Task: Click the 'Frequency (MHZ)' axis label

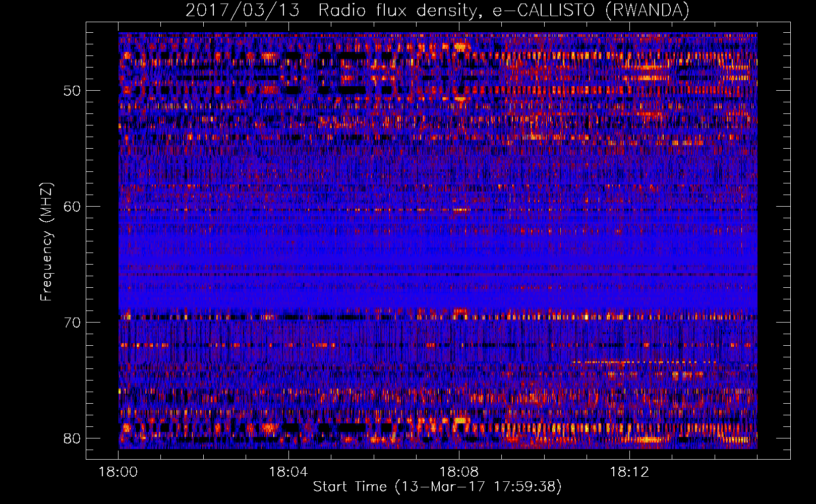Action: (46, 241)
